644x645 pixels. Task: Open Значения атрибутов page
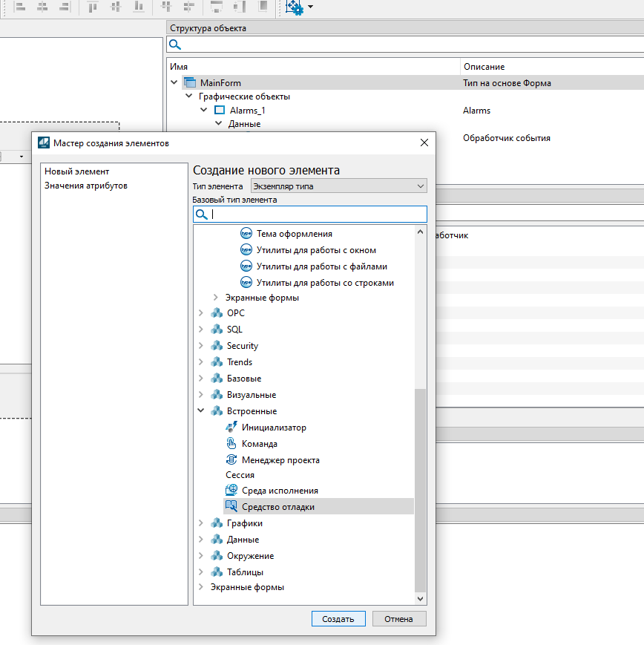pos(85,186)
